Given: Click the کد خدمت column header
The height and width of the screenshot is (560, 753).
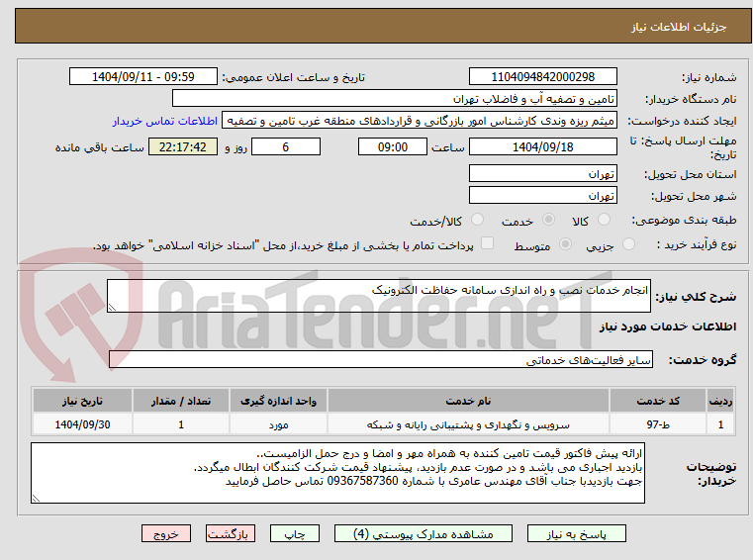Looking at the screenshot, I should 658,401.
